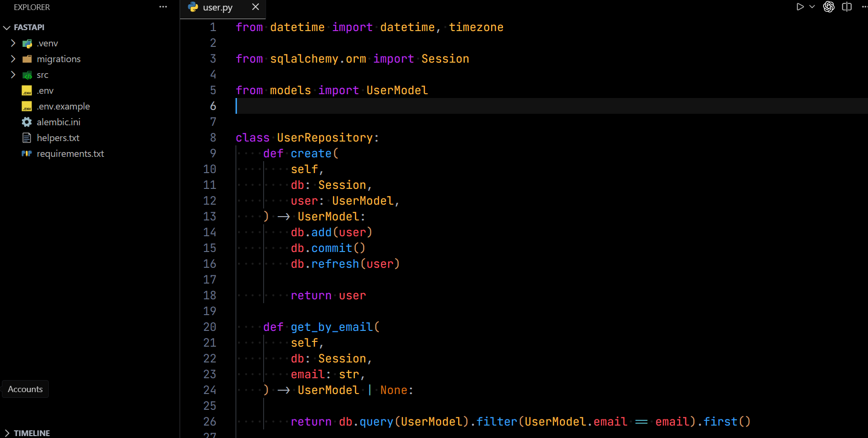The width and height of the screenshot is (868, 438).
Task: Open Explorer views and more actions ellipsis
Action: tap(163, 7)
